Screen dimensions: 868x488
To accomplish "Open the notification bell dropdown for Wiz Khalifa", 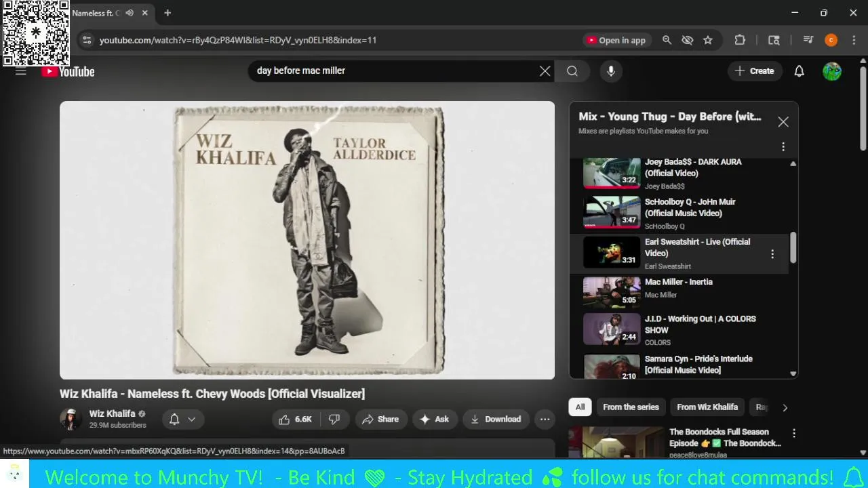I will [182, 419].
